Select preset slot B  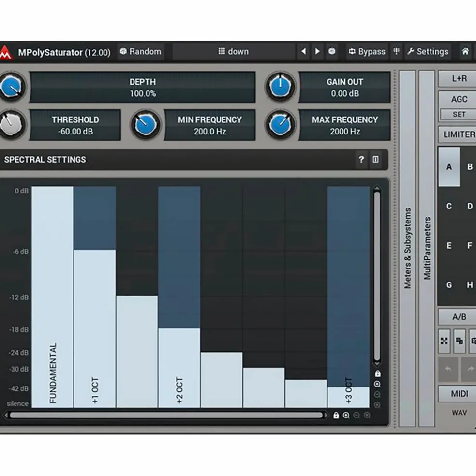469,167
